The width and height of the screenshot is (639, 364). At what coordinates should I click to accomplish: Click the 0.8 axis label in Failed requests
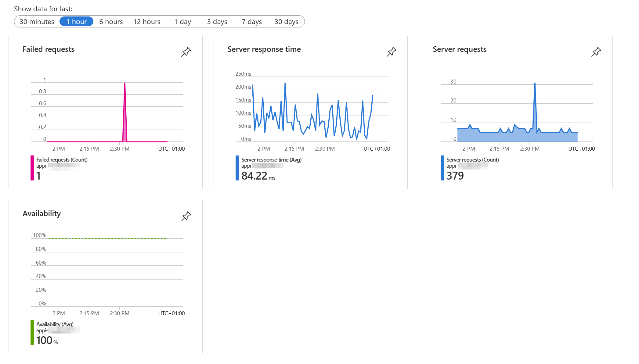(x=42, y=91)
